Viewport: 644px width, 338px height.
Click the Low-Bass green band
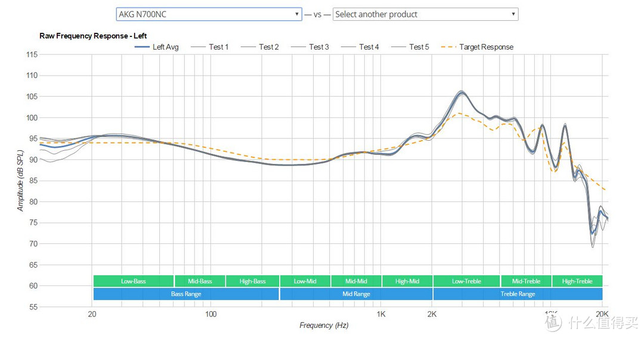coord(134,281)
